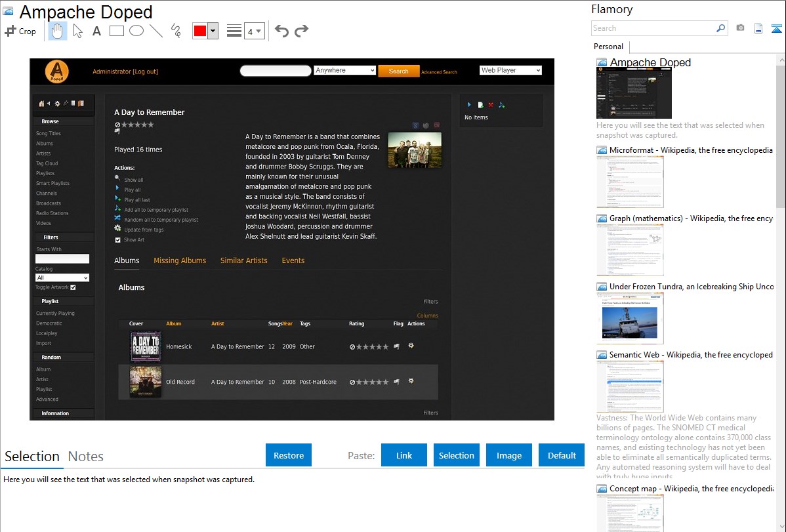Image resolution: width=786 pixels, height=532 pixels.
Task: Click the music note add icon above No items
Action: click(x=502, y=105)
